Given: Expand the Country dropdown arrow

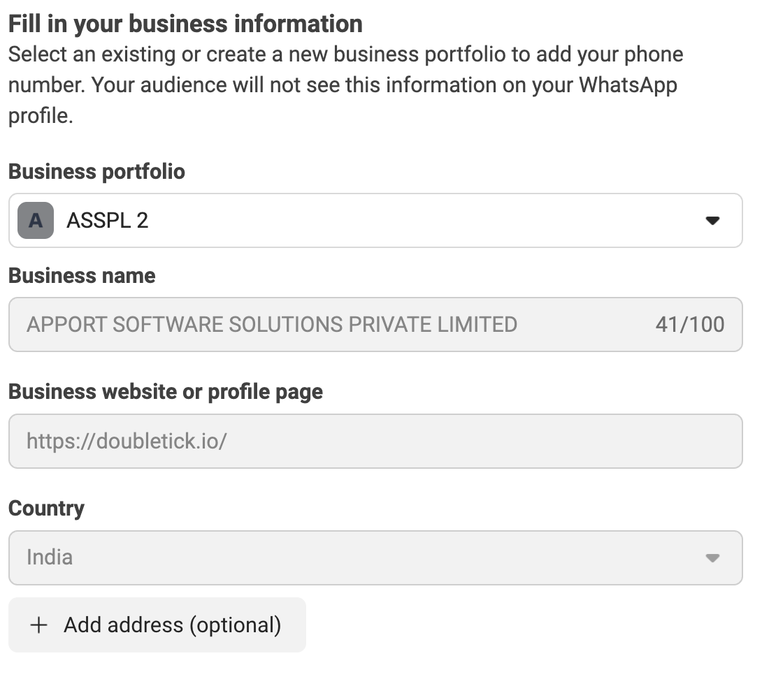Looking at the screenshot, I should [x=712, y=557].
